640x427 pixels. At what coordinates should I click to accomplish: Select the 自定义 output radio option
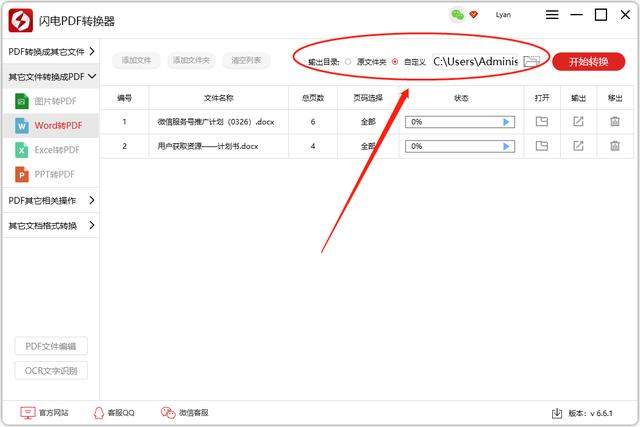(x=395, y=62)
